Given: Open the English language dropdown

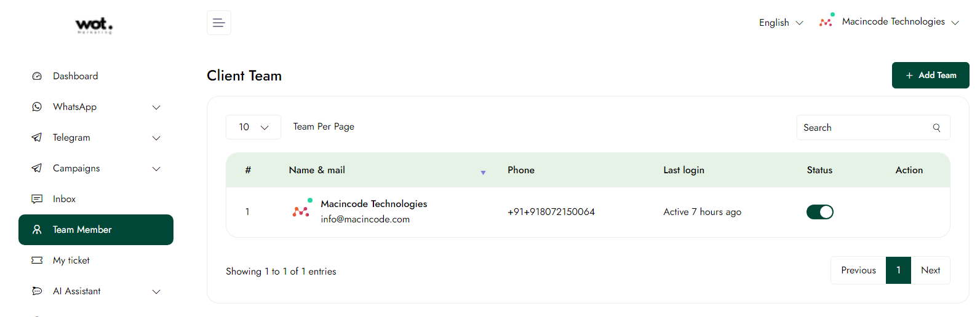Looking at the screenshot, I should 781,23.
